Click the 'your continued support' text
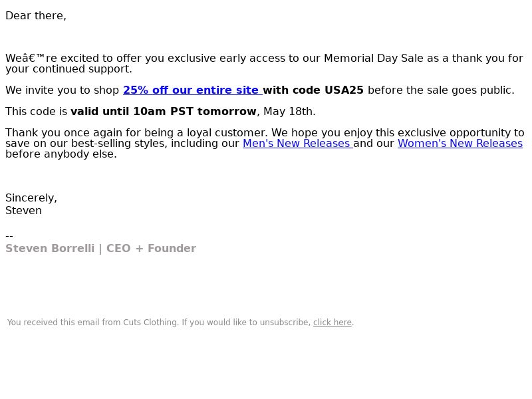 [67, 69]
